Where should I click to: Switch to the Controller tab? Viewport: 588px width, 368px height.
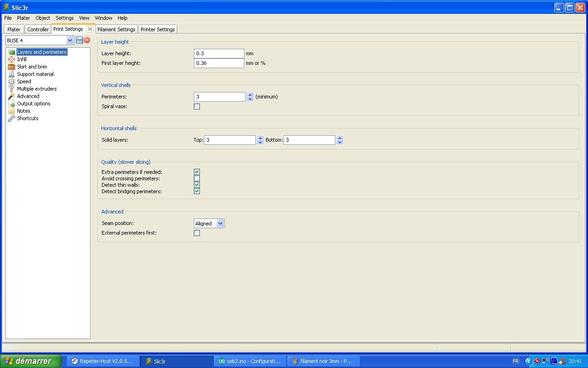tap(38, 29)
